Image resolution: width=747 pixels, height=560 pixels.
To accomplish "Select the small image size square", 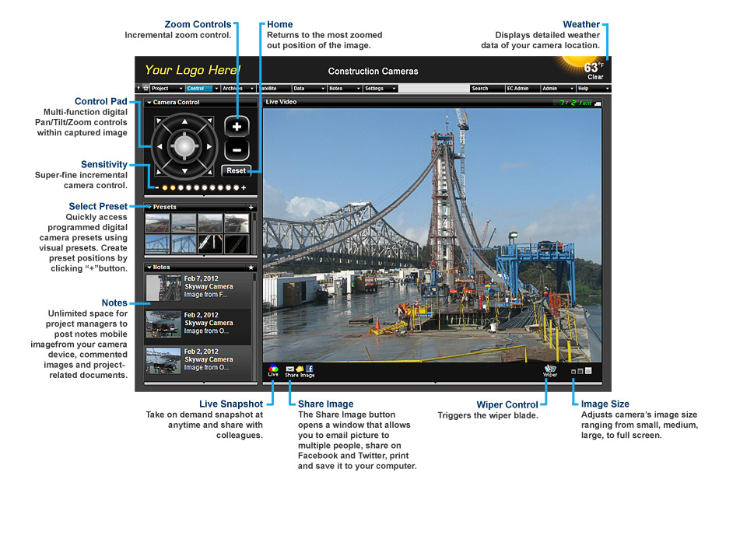I will click(x=573, y=372).
